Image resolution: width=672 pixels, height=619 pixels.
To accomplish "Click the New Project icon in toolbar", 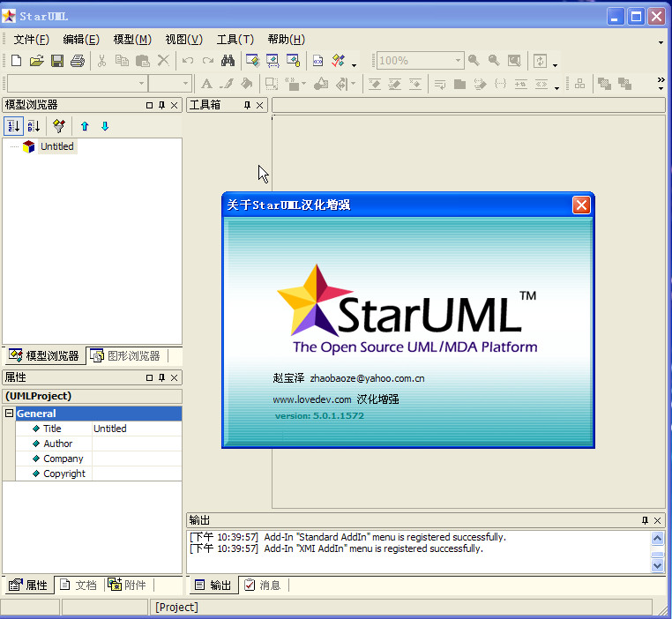I will click(x=16, y=61).
